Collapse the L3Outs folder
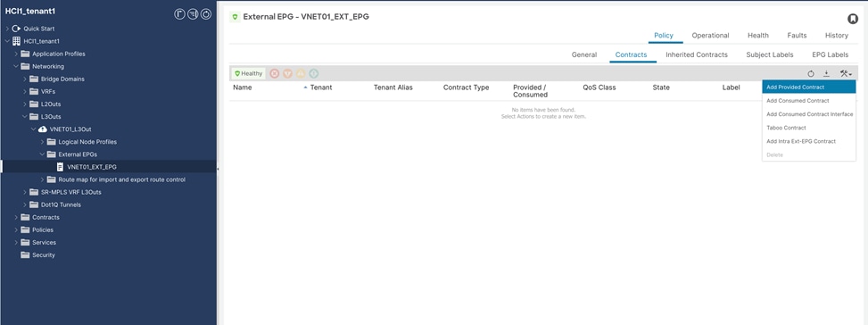The height and width of the screenshot is (325, 868). click(x=25, y=117)
